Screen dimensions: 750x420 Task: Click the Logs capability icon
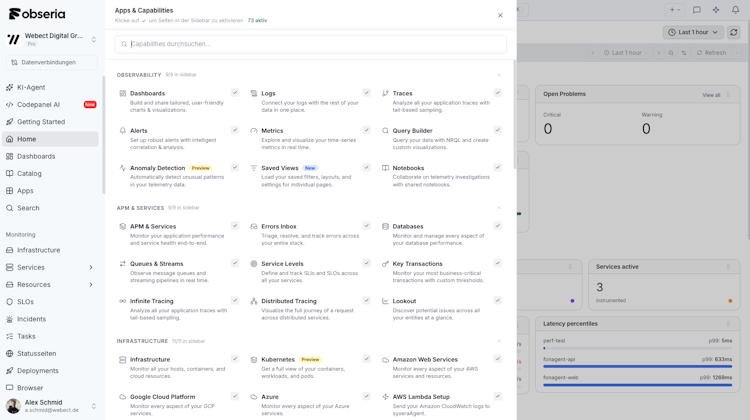254,93
